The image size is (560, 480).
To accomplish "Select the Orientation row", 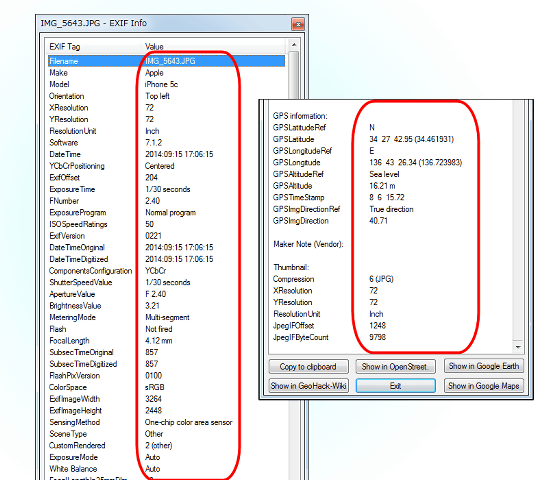I will click(166, 96).
